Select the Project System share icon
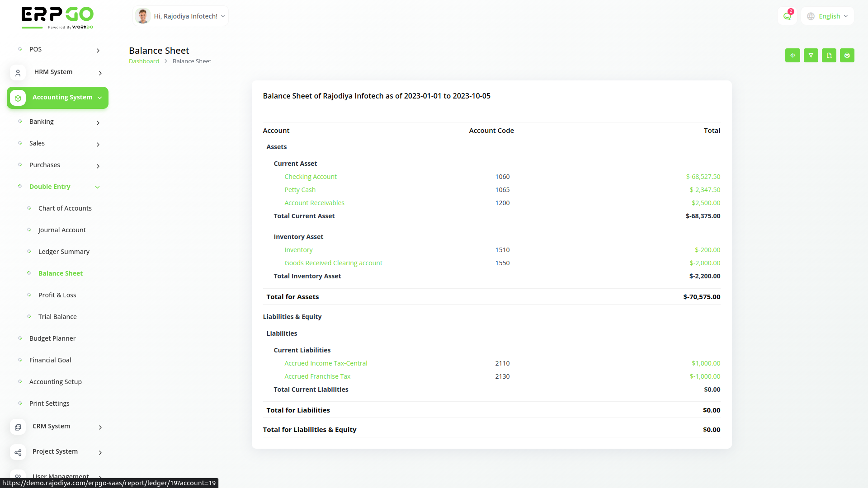This screenshot has width=868, height=488. coord(18,452)
